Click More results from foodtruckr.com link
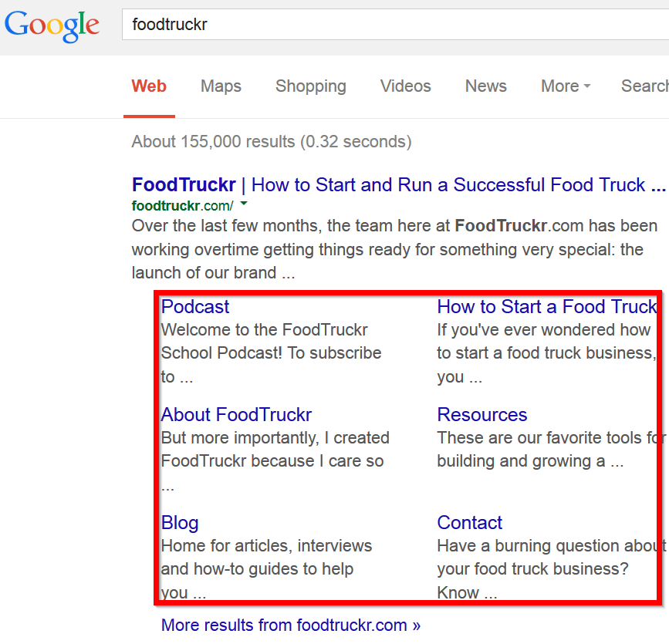The width and height of the screenshot is (669, 644). click(x=291, y=625)
